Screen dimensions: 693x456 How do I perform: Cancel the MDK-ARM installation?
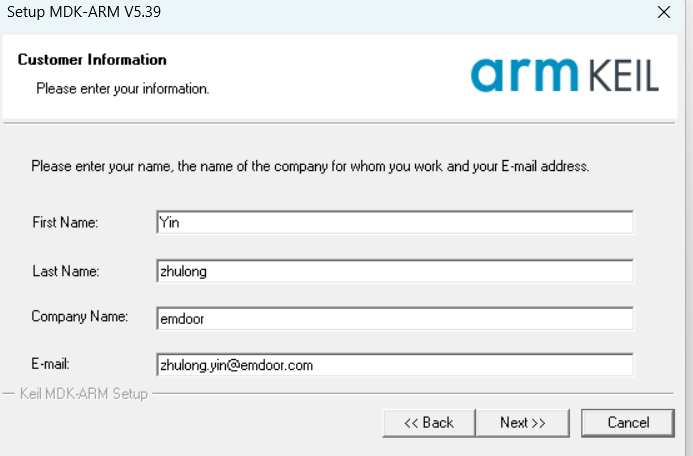(628, 423)
